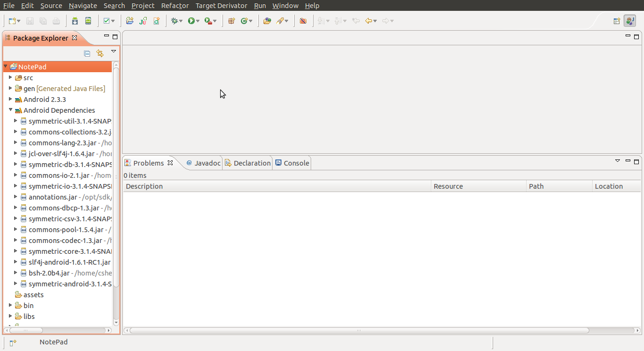The width and height of the screenshot is (644, 351).
Task: Sort by the Path column header
Action: [x=559, y=186]
